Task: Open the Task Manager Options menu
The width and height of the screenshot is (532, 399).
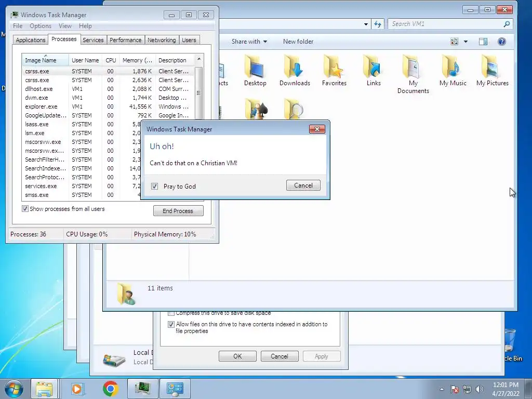Action: click(x=41, y=26)
